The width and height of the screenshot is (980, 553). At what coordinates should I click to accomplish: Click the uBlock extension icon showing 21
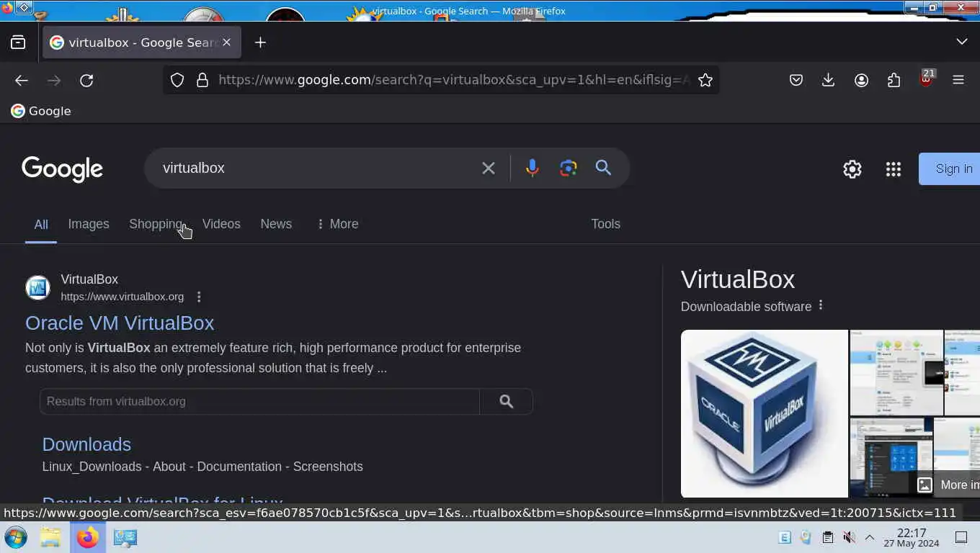click(x=927, y=78)
